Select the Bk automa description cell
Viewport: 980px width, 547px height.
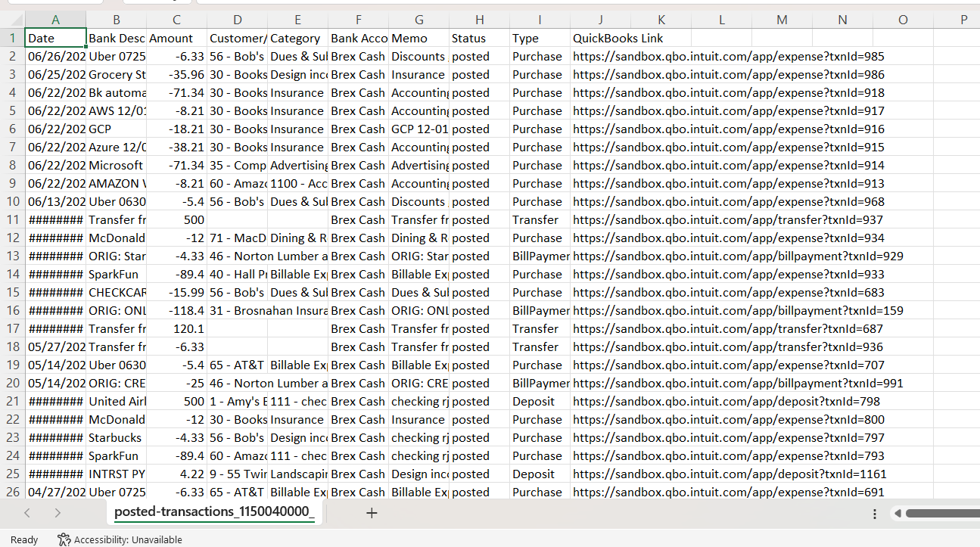(x=116, y=92)
